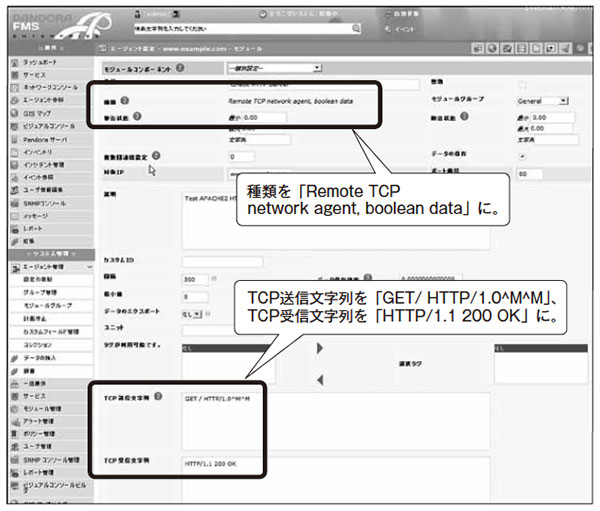Screen dimensions: 600x511
Task: Click the Pandora FMS logo
Action: 61,26
